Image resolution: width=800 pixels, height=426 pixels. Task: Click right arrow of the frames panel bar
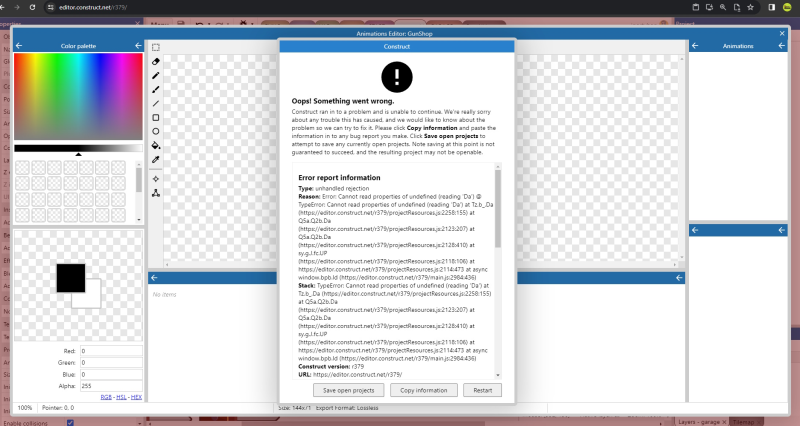[x=679, y=278]
